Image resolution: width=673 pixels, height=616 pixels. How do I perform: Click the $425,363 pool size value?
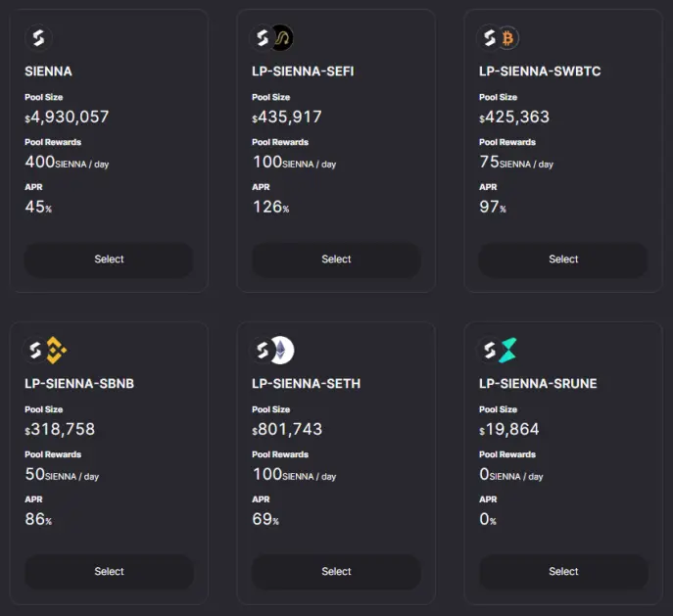(x=514, y=118)
